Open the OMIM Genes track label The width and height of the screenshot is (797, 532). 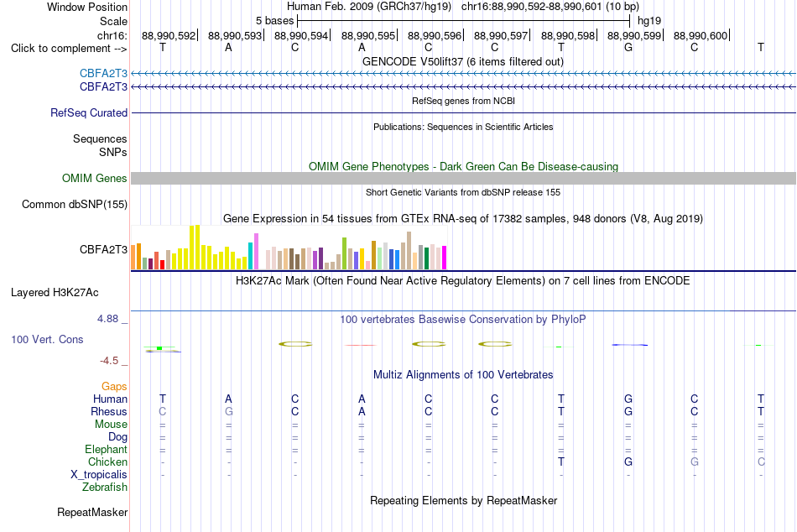(x=95, y=179)
